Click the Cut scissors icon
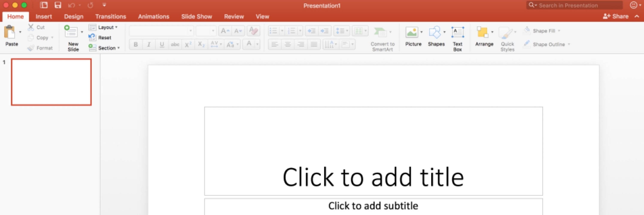644x215 pixels. pos(31,27)
